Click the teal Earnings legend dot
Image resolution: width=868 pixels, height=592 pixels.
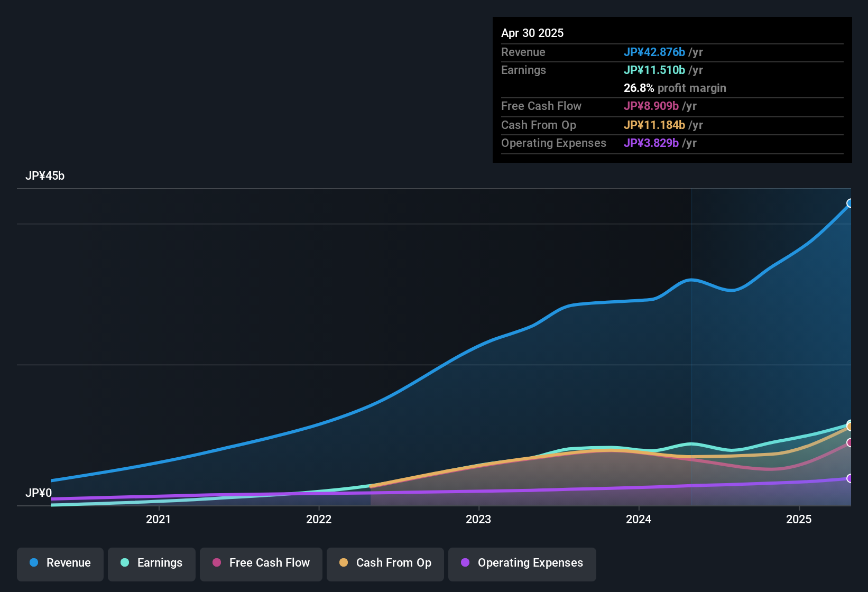pyautogui.click(x=125, y=562)
